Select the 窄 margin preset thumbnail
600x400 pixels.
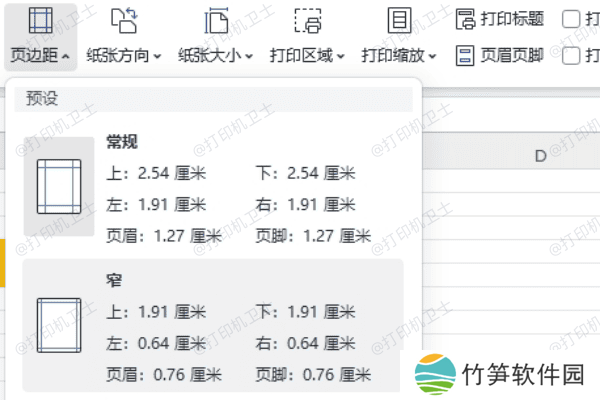pos(59,325)
